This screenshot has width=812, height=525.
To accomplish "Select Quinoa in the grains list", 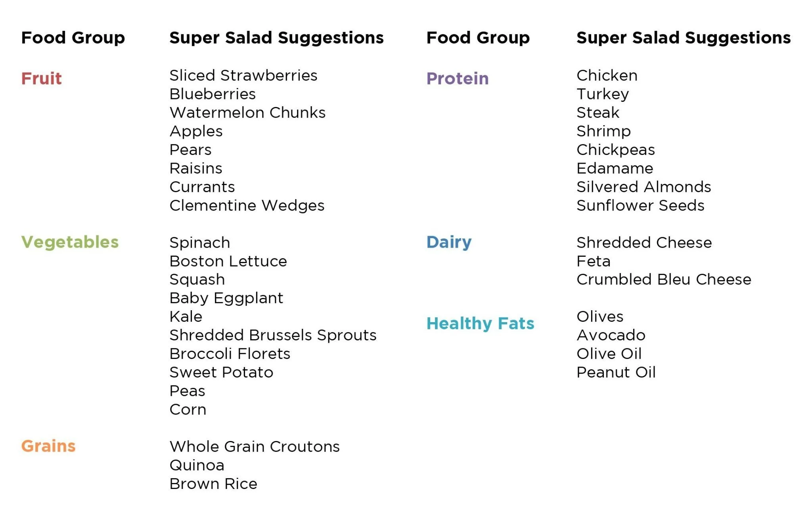I will (197, 465).
